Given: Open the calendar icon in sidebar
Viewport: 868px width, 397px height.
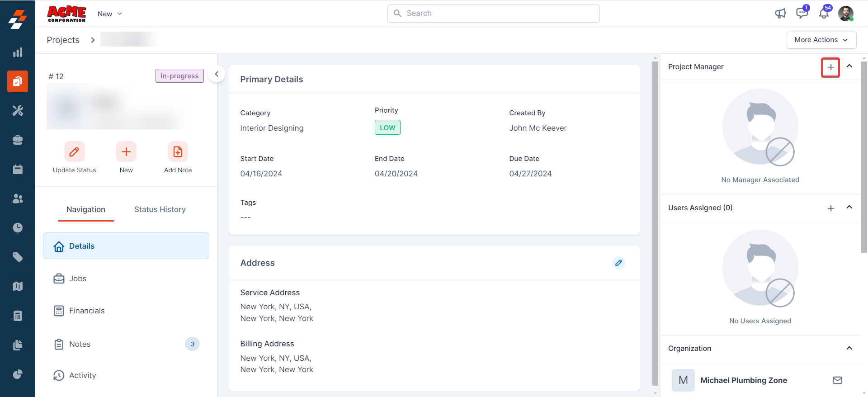Looking at the screenshot, I should point(18,170).
